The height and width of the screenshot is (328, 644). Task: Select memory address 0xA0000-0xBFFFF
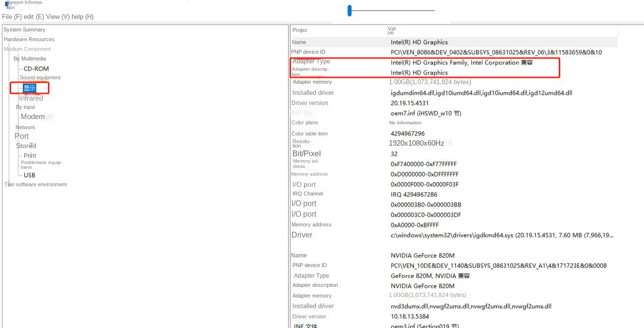415,225
